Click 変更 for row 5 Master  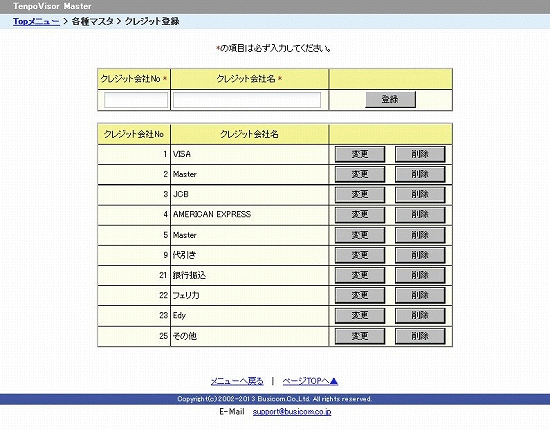coord(360,235)
